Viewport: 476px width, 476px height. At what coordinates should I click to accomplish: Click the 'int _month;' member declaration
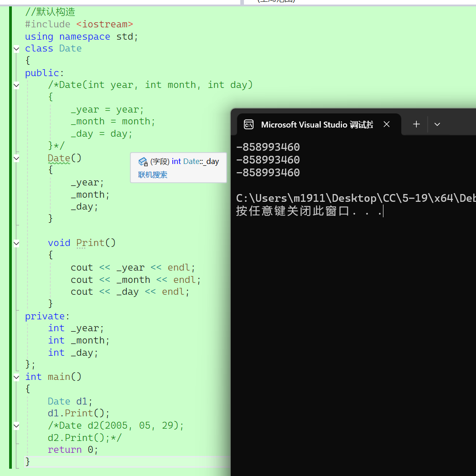click(78, 340)
